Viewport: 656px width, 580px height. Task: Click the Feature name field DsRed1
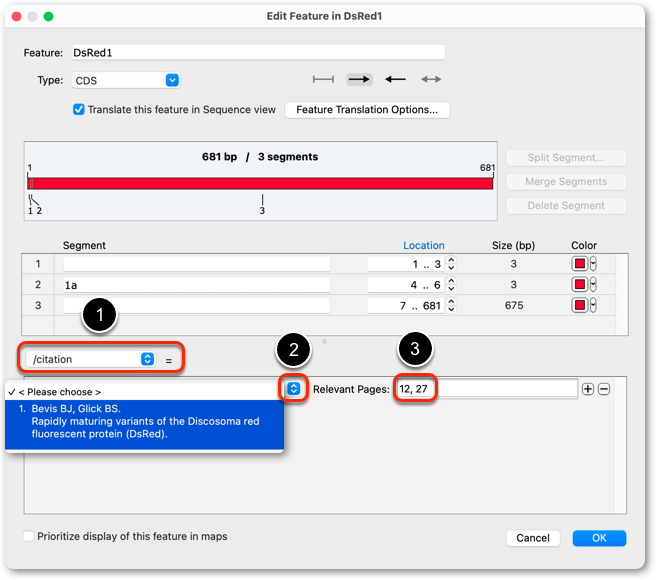(x=258, y=52)
